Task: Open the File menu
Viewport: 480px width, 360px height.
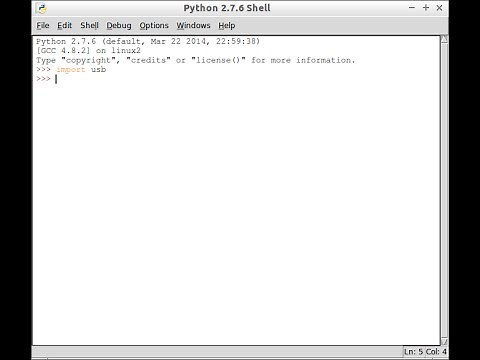Action: (43, 25)
